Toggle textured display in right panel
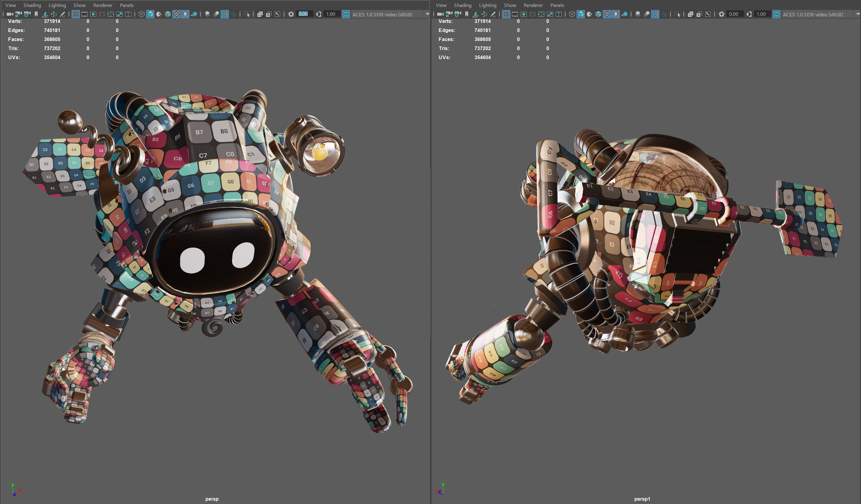The width and height of the screenshot is (861, 504). coord(607,14)
